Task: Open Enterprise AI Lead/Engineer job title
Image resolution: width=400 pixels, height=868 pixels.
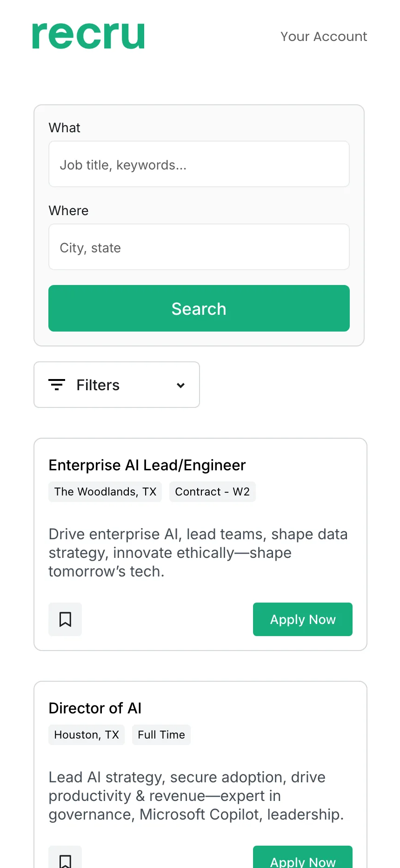Action: pyautogui.click(x=147, y=465)
